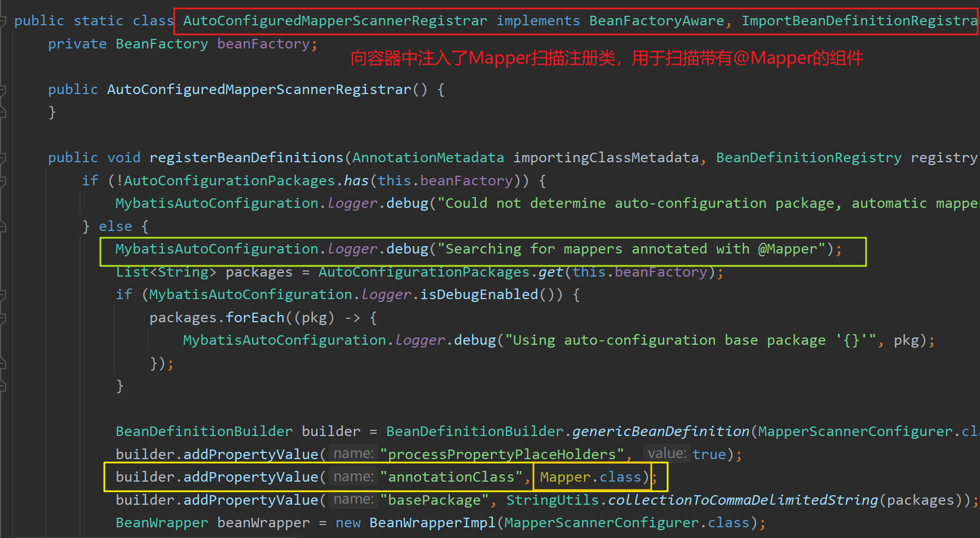The height and width of the screenshot is (538, 980).
Task: Collapse the fold marker beside '} else {'
Action: coord(3,227)
